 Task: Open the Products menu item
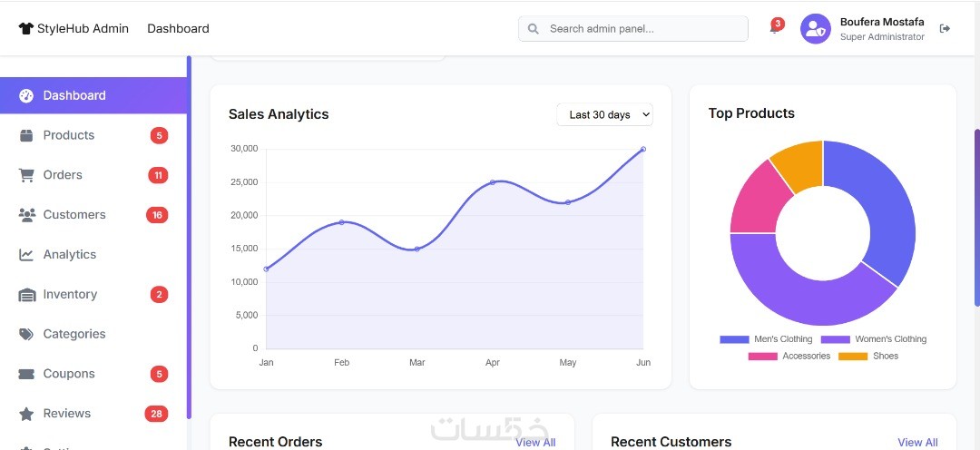point(93,135)
